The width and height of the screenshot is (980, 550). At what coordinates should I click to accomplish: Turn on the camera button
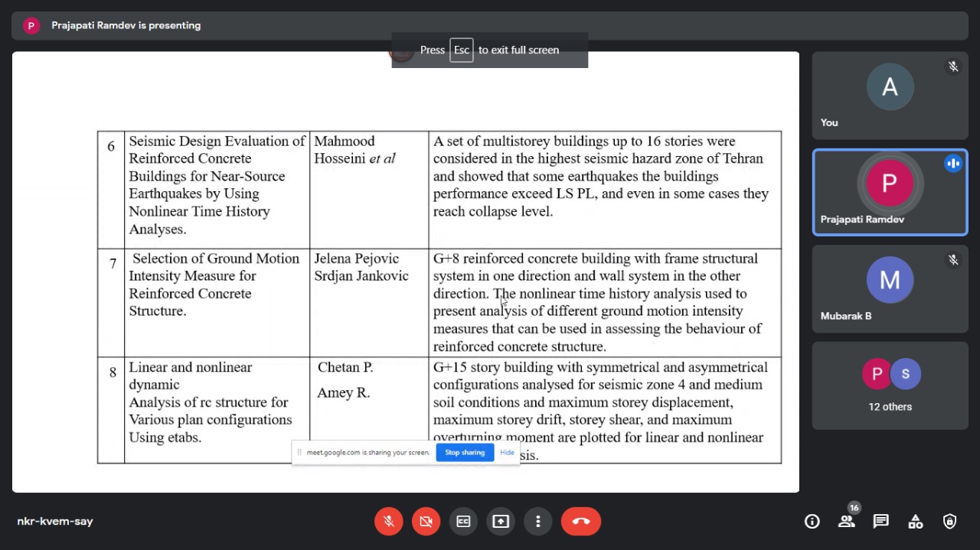[426, 521]
